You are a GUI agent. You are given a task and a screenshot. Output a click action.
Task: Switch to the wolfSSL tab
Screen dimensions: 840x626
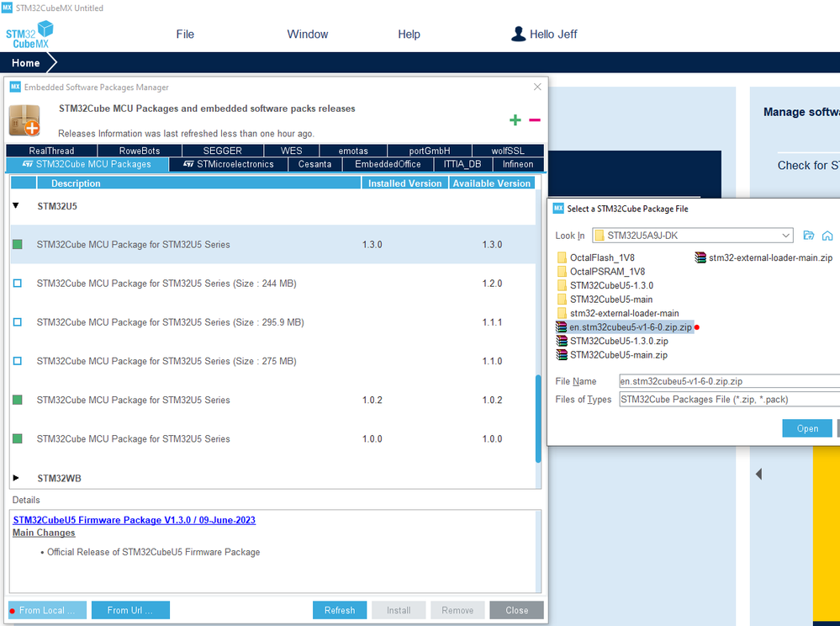(x=508, y=151)
